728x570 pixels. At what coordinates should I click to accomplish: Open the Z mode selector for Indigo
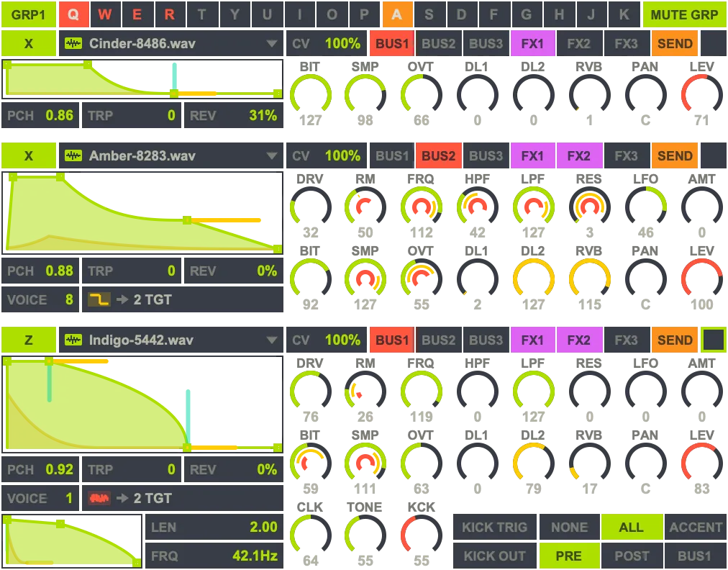(x=29, y=340)
